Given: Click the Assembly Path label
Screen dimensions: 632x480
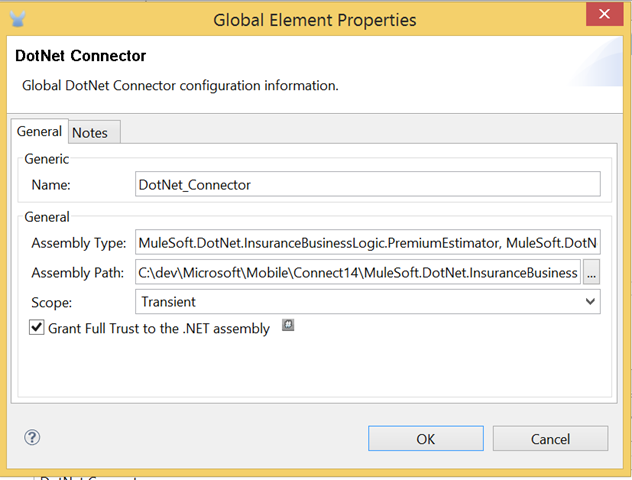Looking at the screenshot, I should [77, 272].
